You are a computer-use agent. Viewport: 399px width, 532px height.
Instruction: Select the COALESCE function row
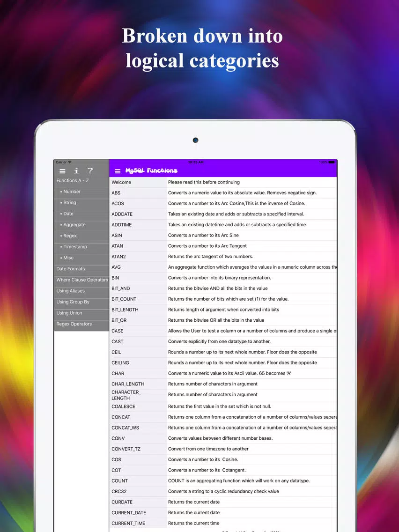223,406
